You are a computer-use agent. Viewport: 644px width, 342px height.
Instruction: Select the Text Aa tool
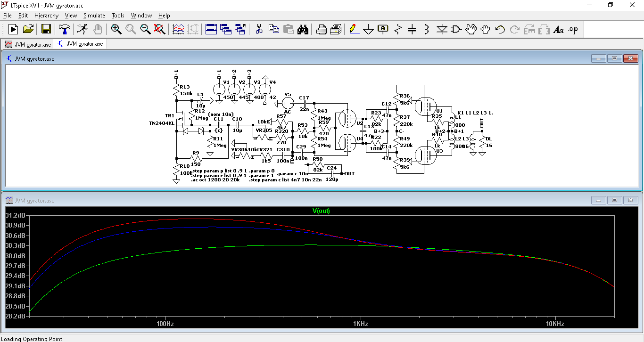tap(559, 29)
